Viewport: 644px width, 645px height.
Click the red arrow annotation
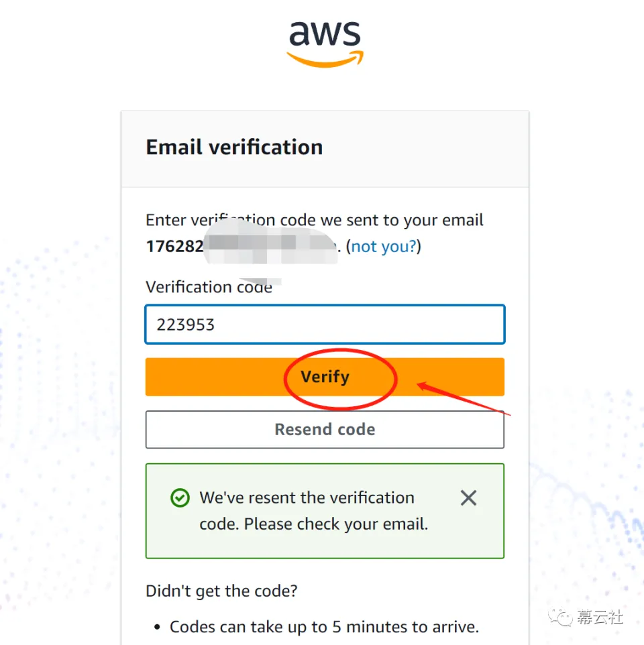pos(464,399)
